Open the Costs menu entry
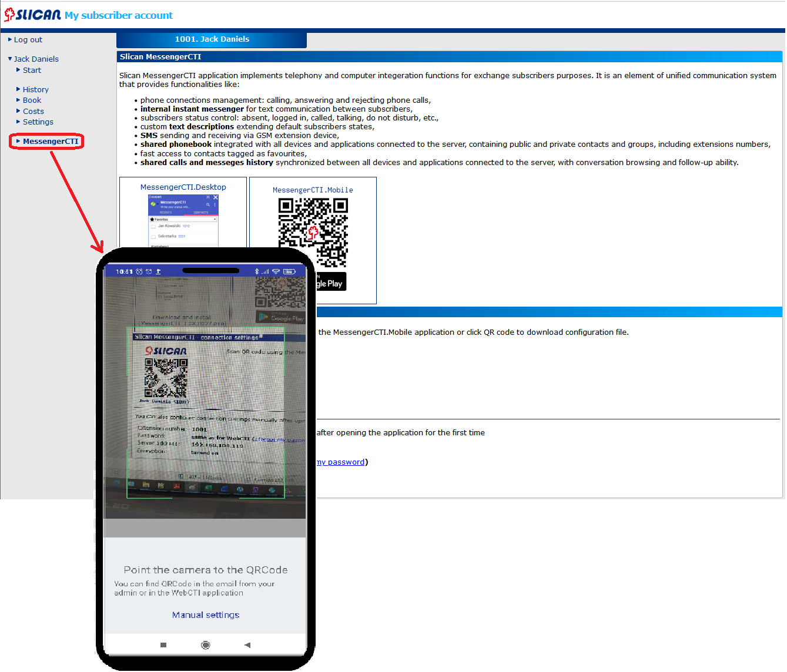 pyautogui.click(x=33, y=112)
